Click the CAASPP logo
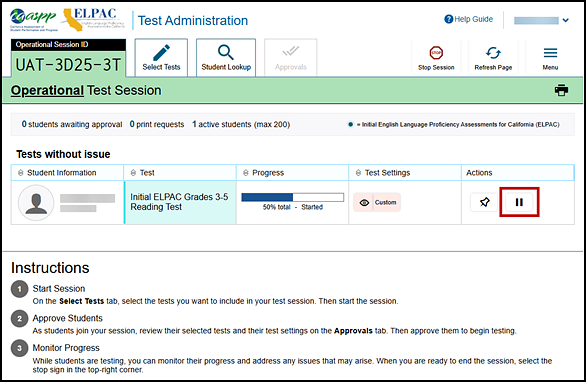Viewport: 586px width, 382px height. 34,19
